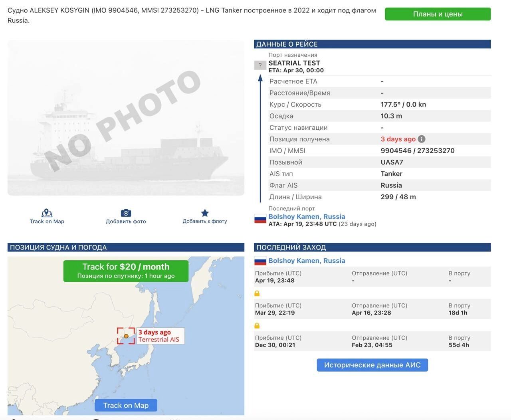Screen dimensions: 511x420
Task: Click the camera icon to add a photo
Action: (x=126, y=213)
